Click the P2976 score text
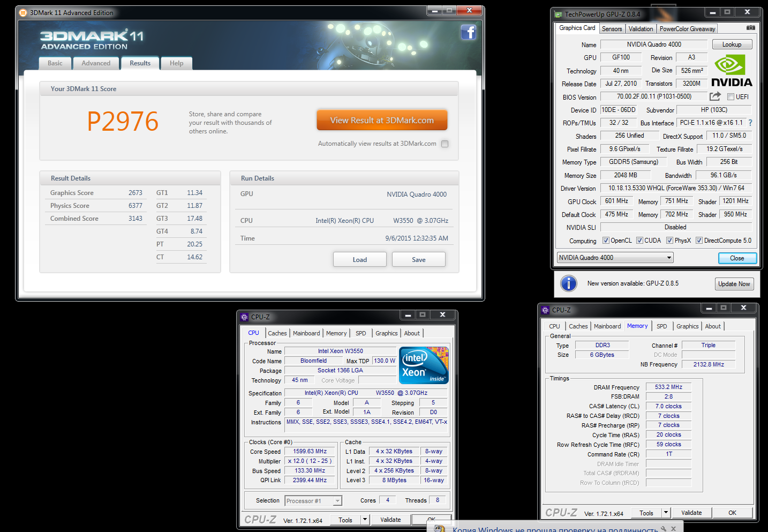Viewport: 768px width, 532px height. (123, 121)
